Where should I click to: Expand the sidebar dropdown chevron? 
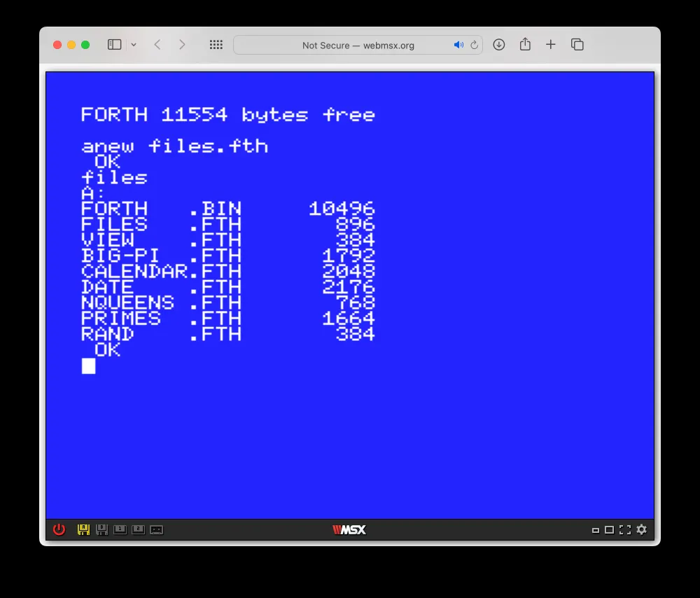point(134,45)
